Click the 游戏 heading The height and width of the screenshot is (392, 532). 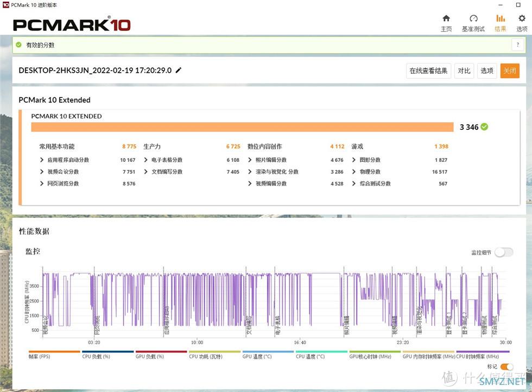click(357, 146)
